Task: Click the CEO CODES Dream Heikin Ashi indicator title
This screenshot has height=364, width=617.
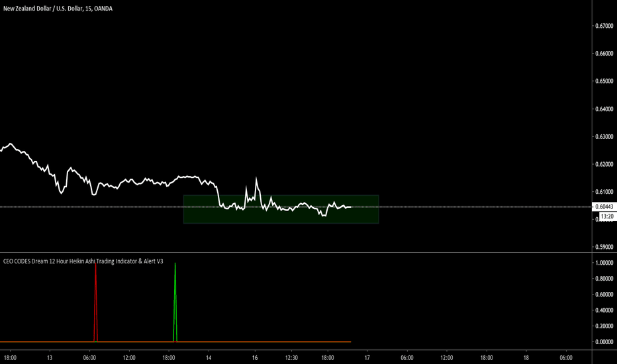Action: (x=83, y=261)
